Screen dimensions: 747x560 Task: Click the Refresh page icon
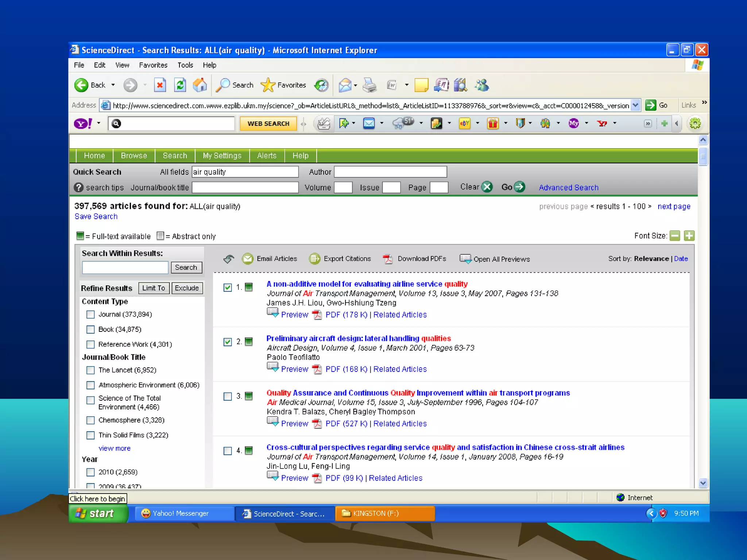180,85
